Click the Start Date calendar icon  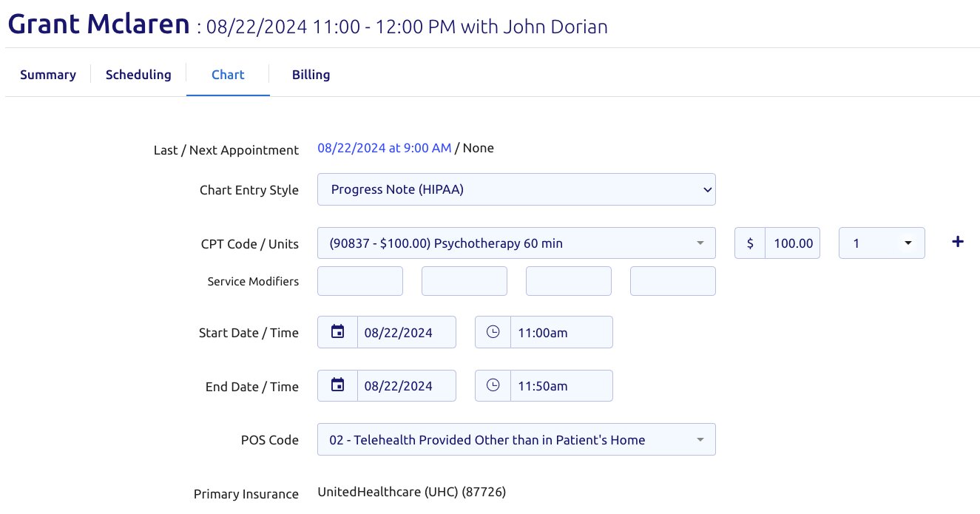(x=337, y=332)
